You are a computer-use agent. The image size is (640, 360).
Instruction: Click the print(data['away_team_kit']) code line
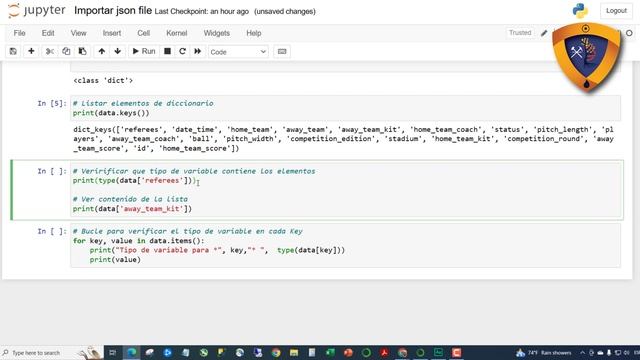click(132, 209)
